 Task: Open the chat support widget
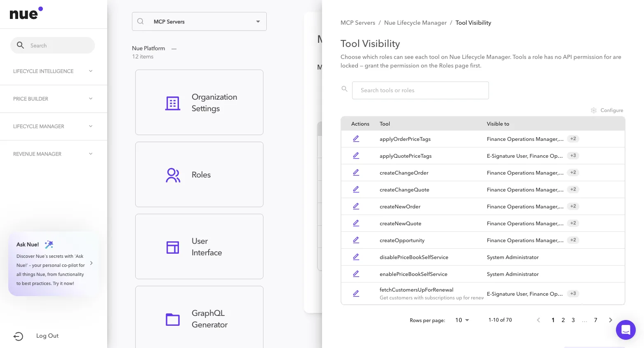[626, 330]
